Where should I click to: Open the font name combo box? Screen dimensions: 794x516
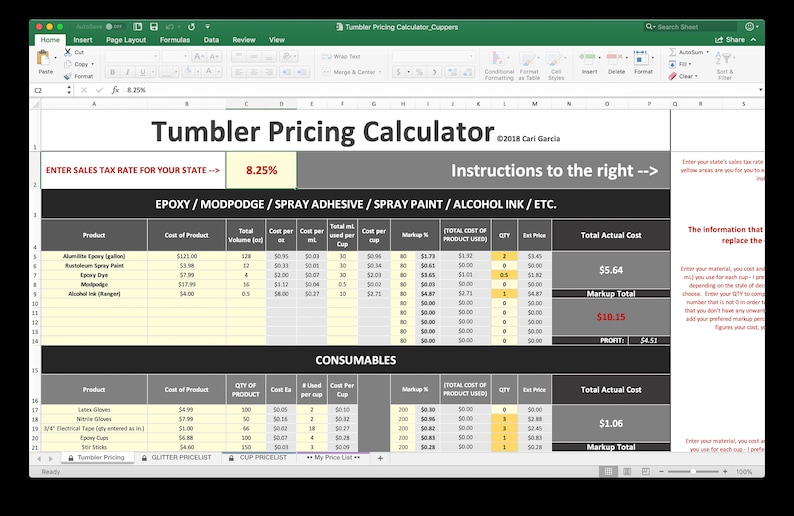coord(132,56)
